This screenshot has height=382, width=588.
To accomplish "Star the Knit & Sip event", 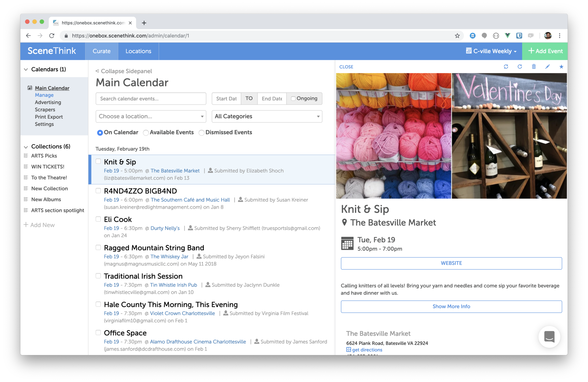I will coord(561,67).
